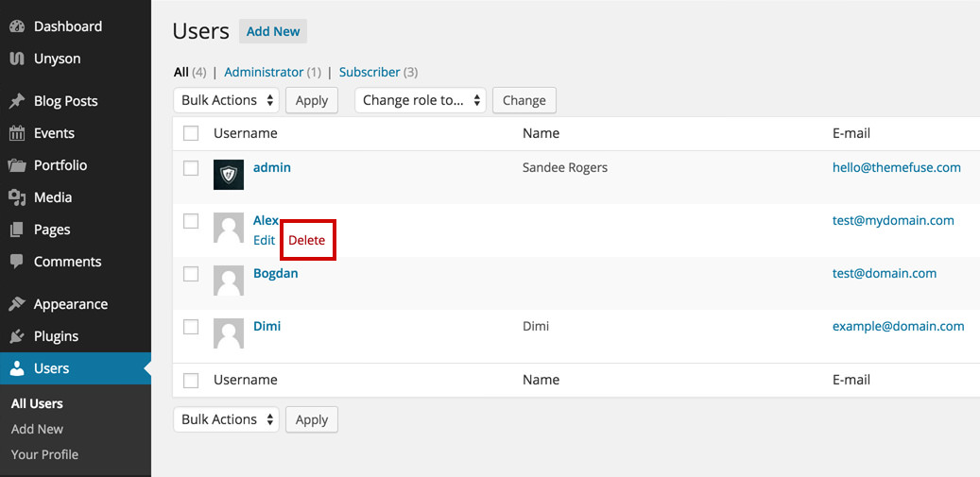This screenshot has width=980, height=477.
Task: Open the Bogdan username link
Action: point(276,274)
